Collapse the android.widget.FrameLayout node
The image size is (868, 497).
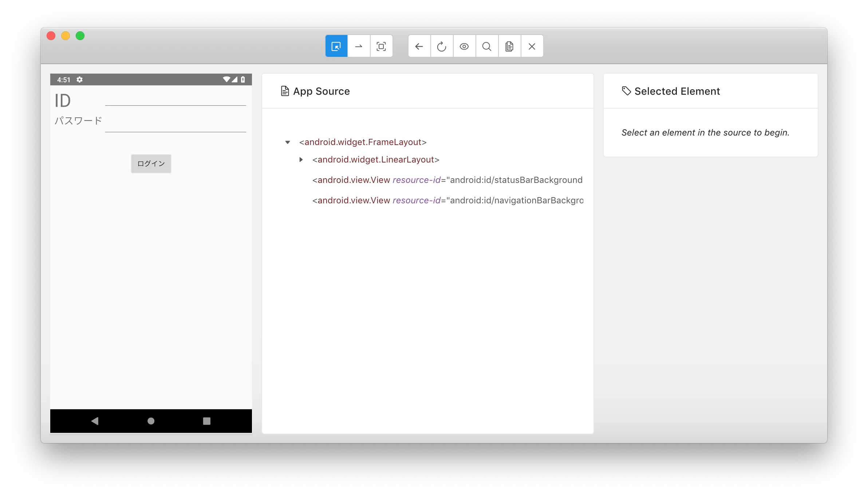pyautogui.click(x=288, y=142)
